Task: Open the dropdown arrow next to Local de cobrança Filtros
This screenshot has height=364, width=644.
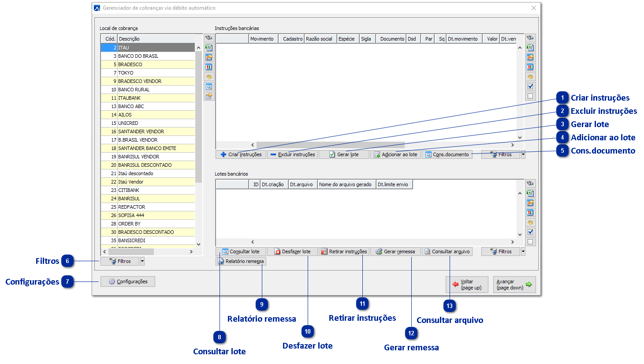Action: 142,261
